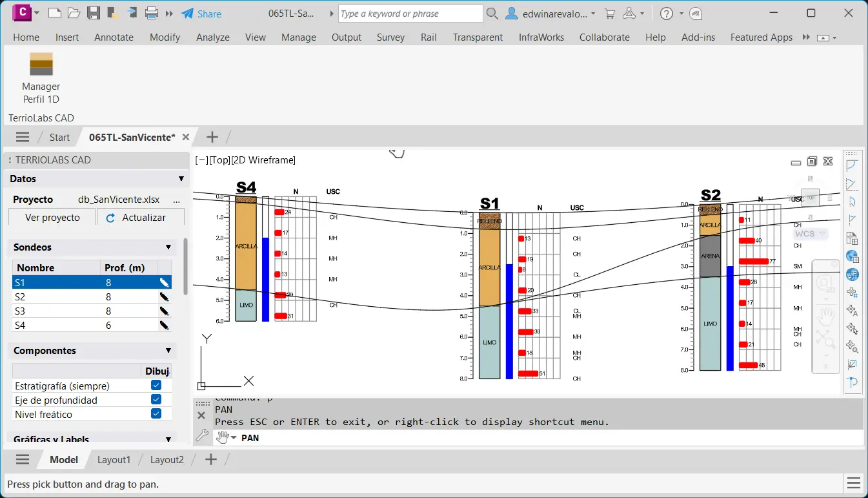This screenshot has height=498, width=868.
Task: Save the drawing with the diskette icon
Action: click(93, 13)
